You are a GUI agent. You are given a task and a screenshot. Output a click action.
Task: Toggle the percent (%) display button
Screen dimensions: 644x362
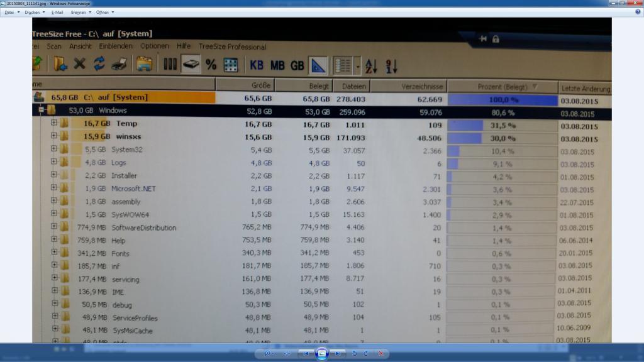coord(211,65)
